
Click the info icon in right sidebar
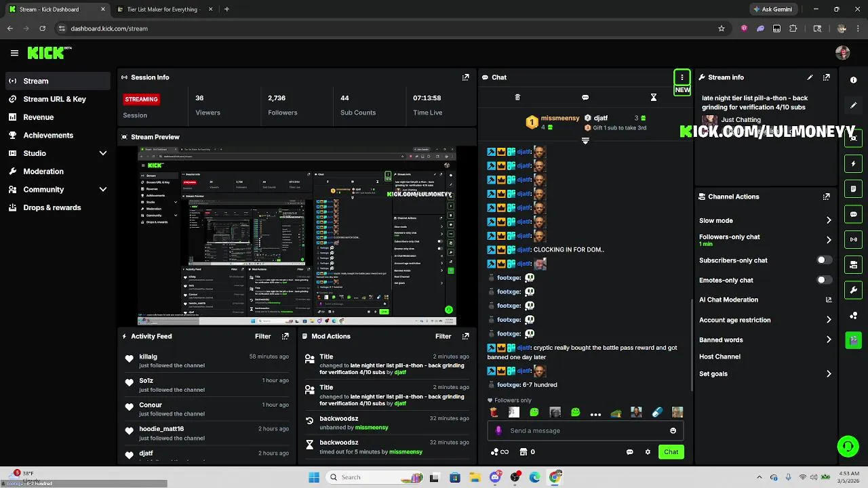854,80
